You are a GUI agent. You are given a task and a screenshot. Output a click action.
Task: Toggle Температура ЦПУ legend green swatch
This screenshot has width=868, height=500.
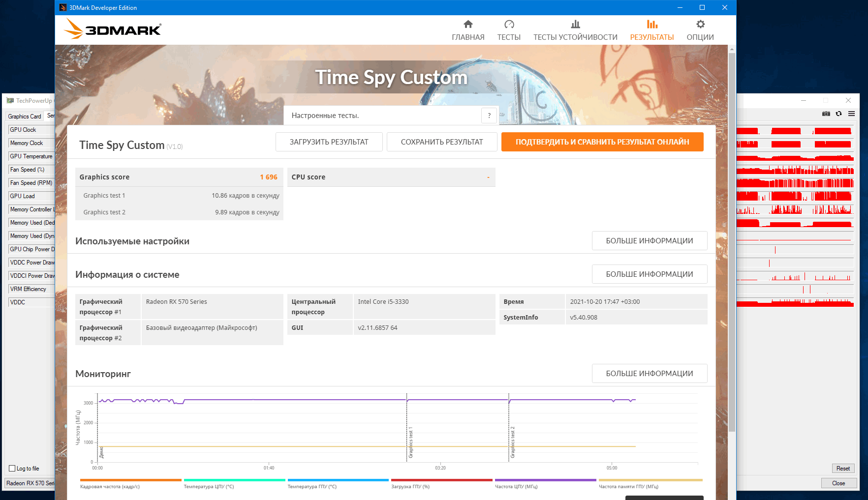point(234,480)
